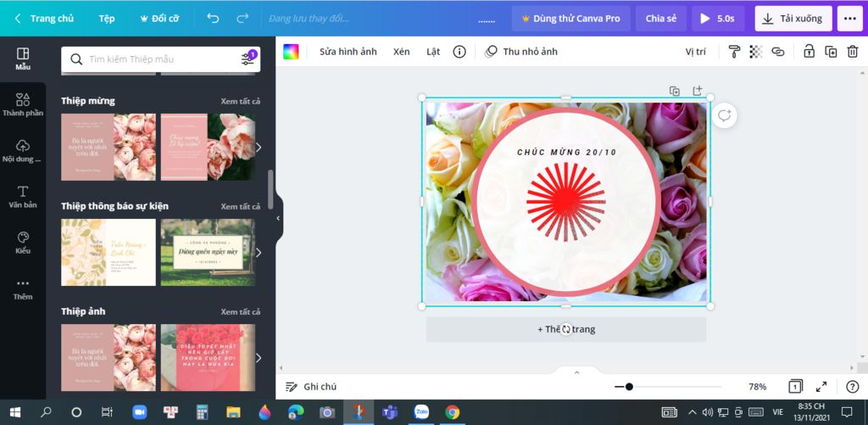Open Microsoft Teams in taskbar

click(x=390, y=412)
